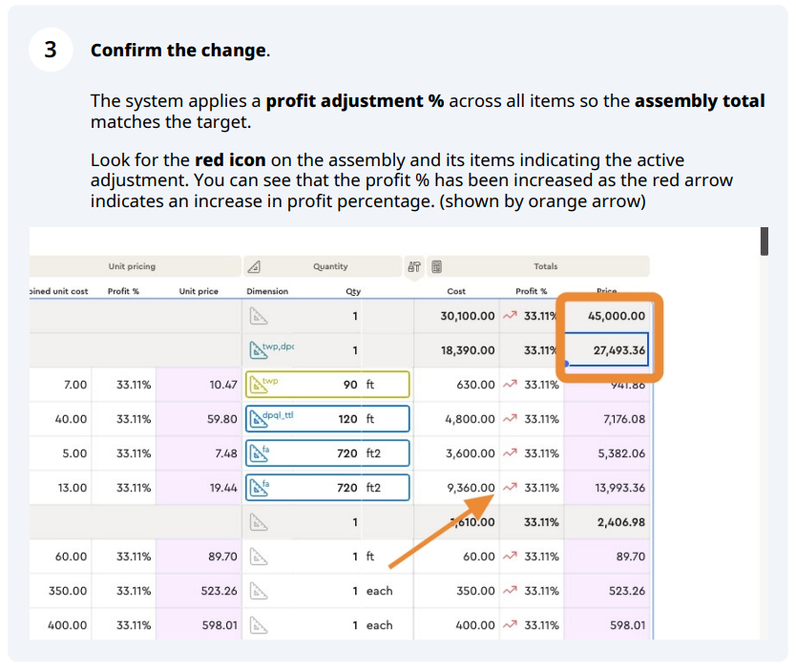Click the dpql_ttl dimension icon
The image size is (796, 672).
tap(256, 419)
